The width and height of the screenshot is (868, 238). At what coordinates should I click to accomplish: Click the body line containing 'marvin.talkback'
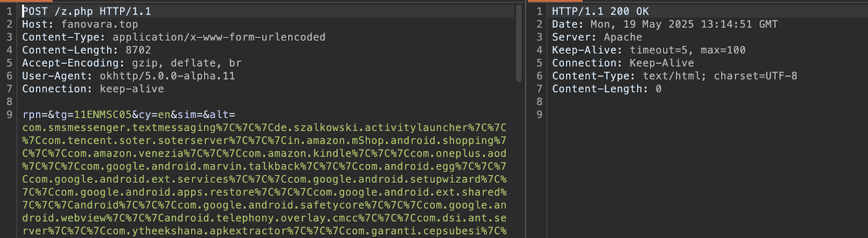(x=264, y=166)
